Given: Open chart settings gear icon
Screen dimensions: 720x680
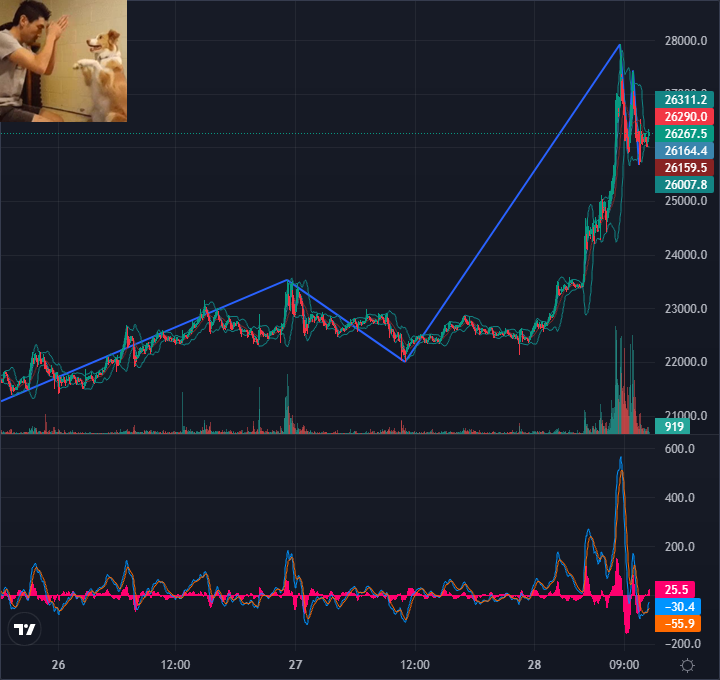Looking at the screenshot, I should [x=687, y=665].
